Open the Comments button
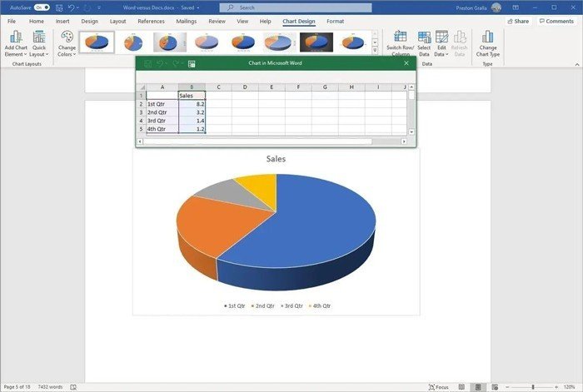583x392 pixels. click(556, 21)
